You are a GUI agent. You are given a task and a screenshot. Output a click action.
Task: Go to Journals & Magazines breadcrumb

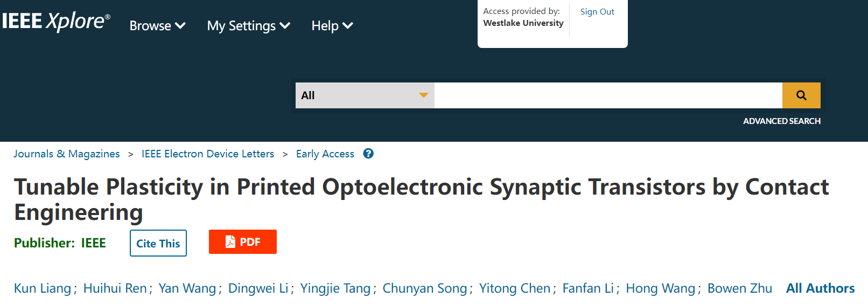click(67, 154)
